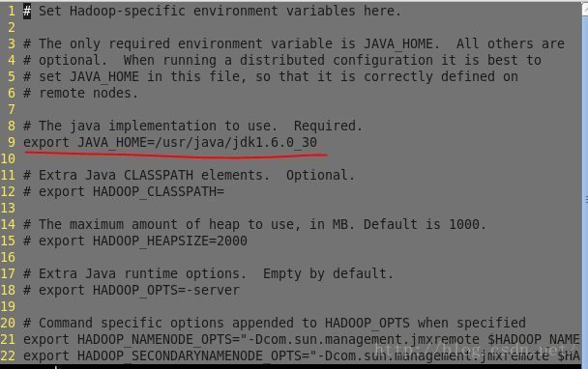Click the HADOOP_NAMENODE_OPTS export line
The image size is (588, 369).
coord(302,339)
